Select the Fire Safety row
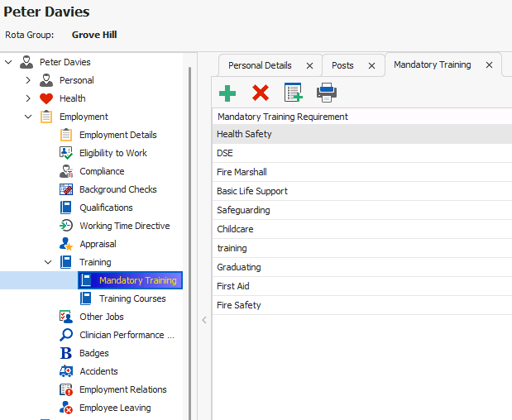 (x=361, y=305)
